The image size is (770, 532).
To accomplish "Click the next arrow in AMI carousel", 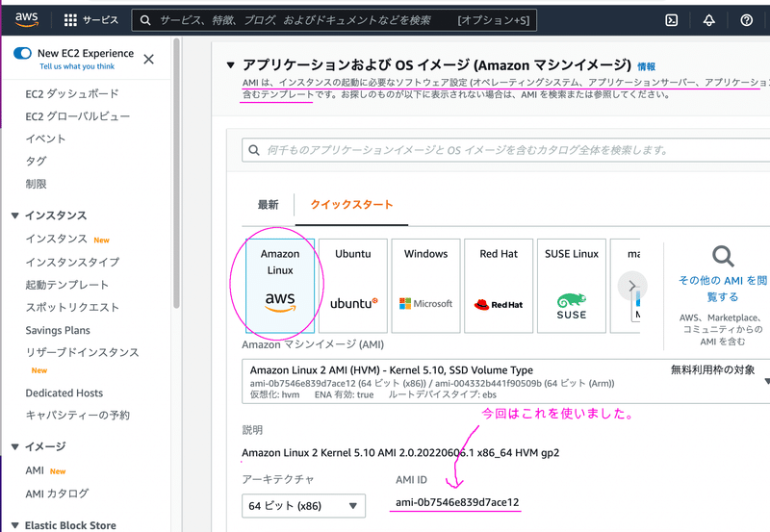I will point(632,286).
